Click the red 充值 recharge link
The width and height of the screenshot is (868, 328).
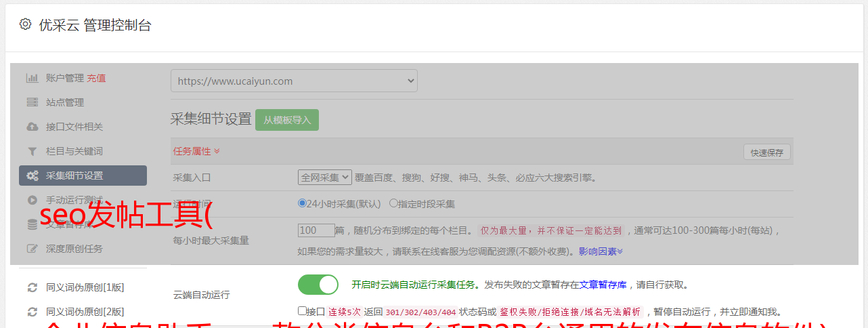pos(96,78)
